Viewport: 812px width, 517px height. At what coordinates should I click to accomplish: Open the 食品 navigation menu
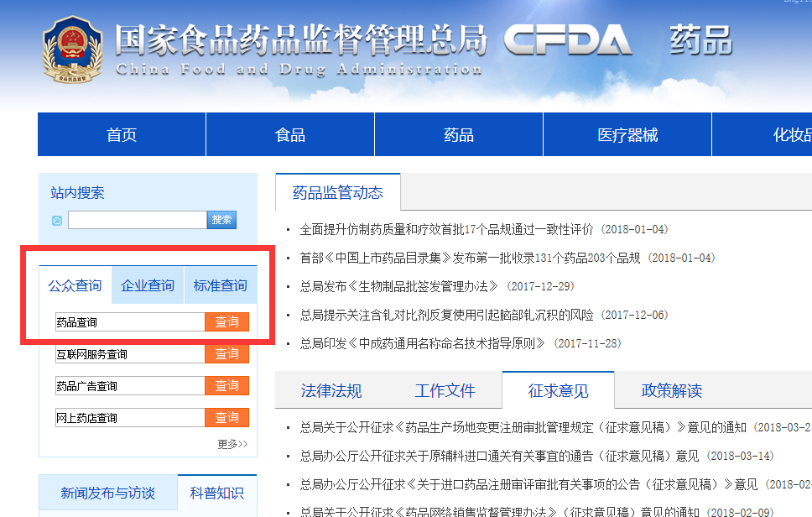[x=290, y=134]
